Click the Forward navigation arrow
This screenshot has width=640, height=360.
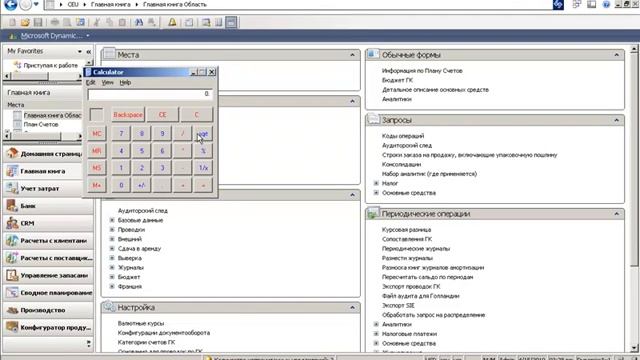click(x=25, y=4)
